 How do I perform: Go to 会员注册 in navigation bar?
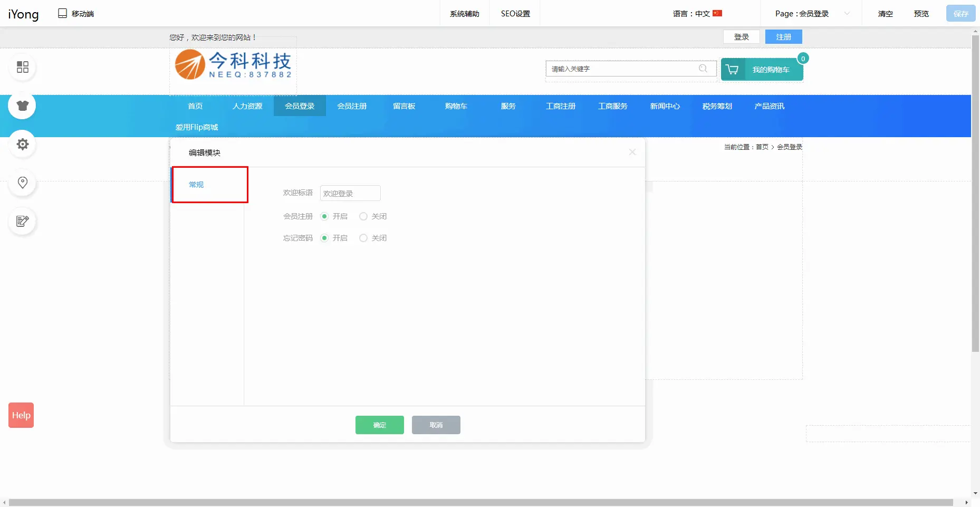352,106
